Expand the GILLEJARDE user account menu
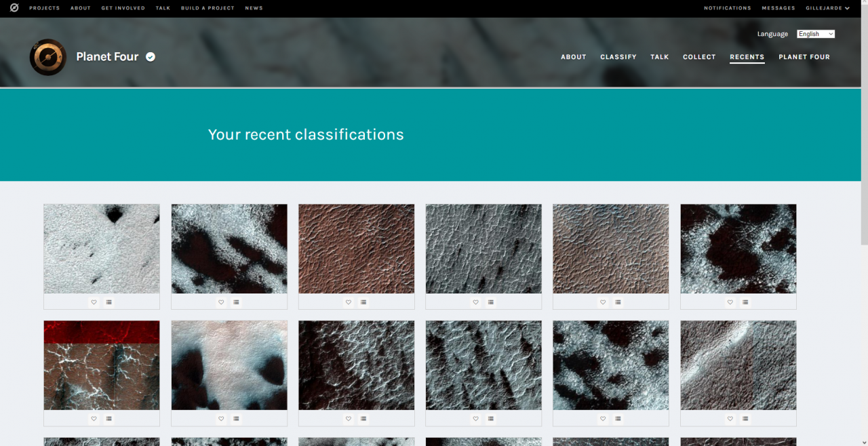The width and height of the screenshot is (868, 446). pos(827,8)
